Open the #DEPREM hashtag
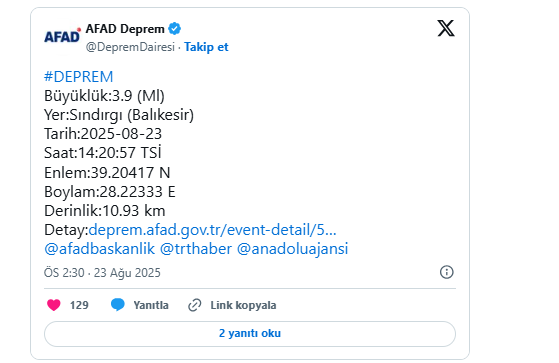Viewport: 559px width, 363px height. [78, 77]
